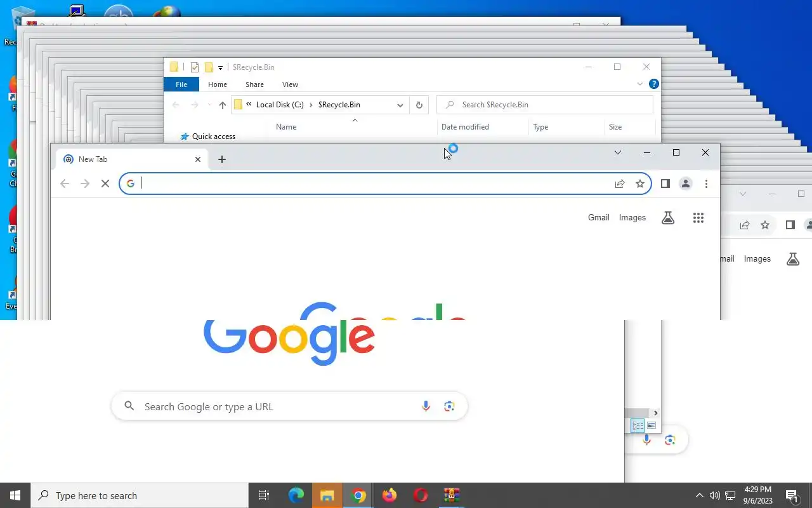The height and width of the screenshot is (508, 812).
Task: Open the Share ribbon tab
Action: point(254,84)
